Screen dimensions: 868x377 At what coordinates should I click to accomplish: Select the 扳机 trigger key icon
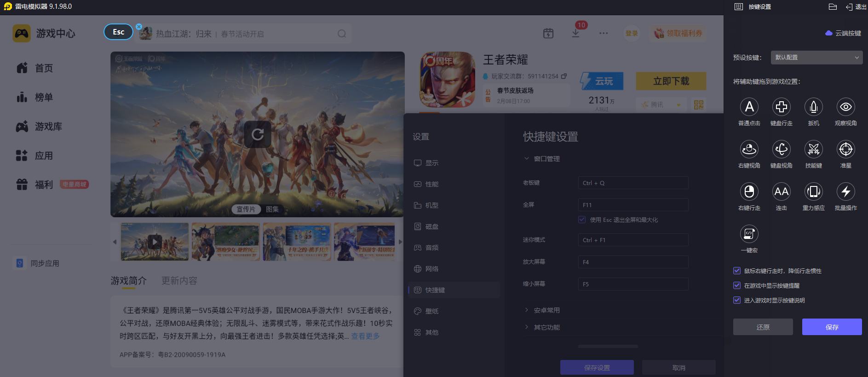813,107
